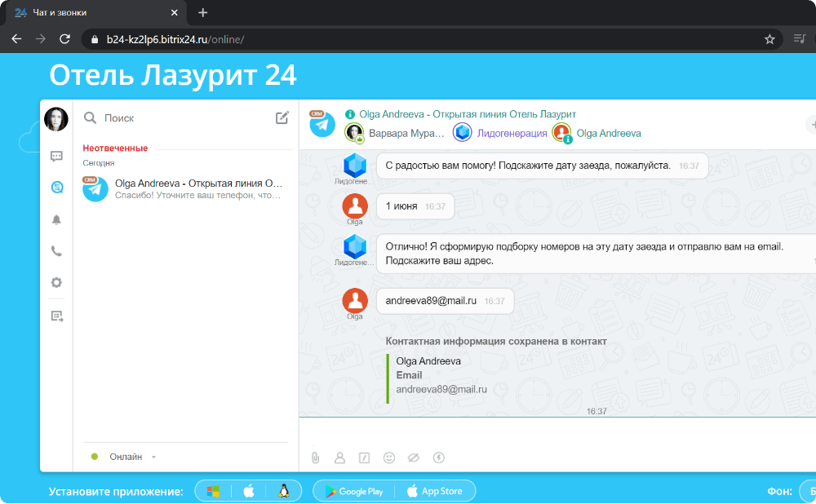Download Linux desktop app penguin icon
This screenshot has height=504, width=816.
pyautogui.click(x=284, y=491)
